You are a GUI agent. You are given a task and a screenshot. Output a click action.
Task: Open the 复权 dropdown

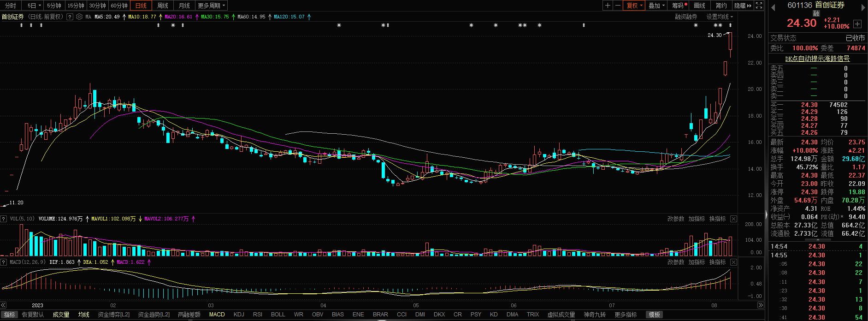[634, 6]
